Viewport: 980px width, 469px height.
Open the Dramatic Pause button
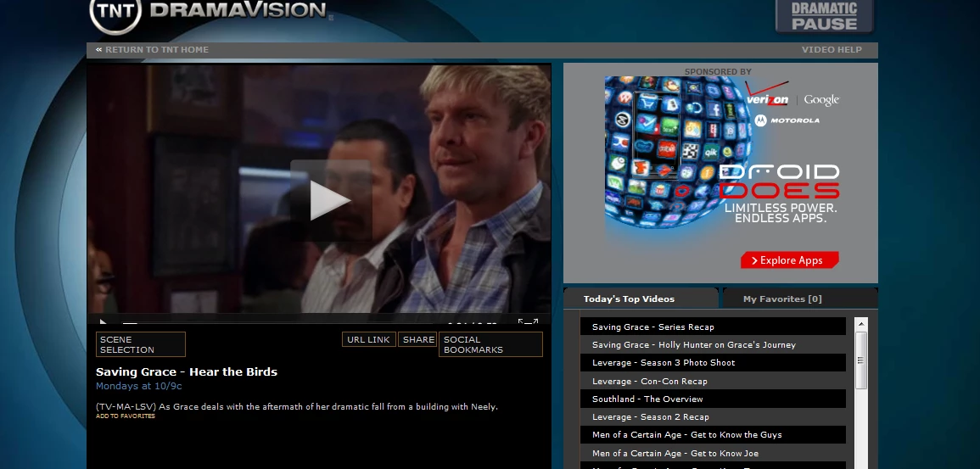click(x=825, y=16)
